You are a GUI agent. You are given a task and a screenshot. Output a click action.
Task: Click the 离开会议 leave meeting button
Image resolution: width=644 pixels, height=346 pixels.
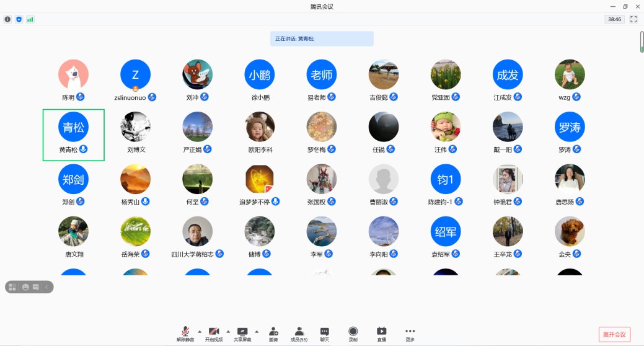pos(614,334)
